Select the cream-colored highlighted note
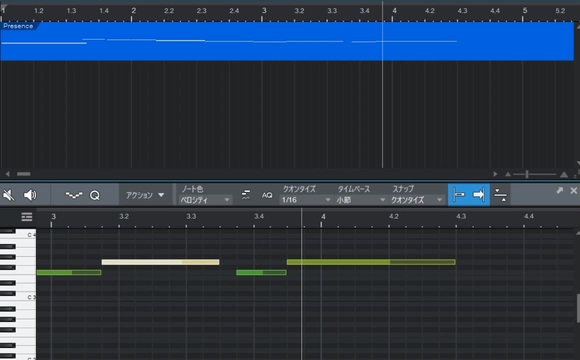This screenshot has height=360, width=580. pyautogui.click(x=160, y=262)
